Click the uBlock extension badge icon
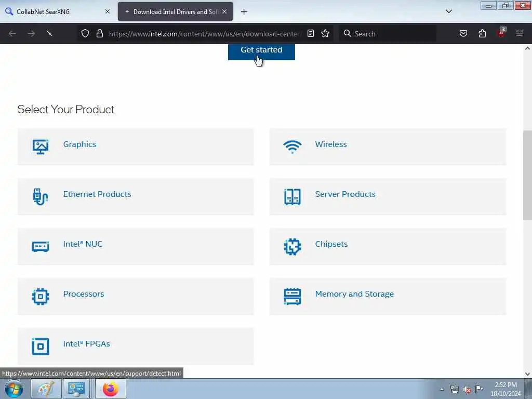 coord(501,33)
